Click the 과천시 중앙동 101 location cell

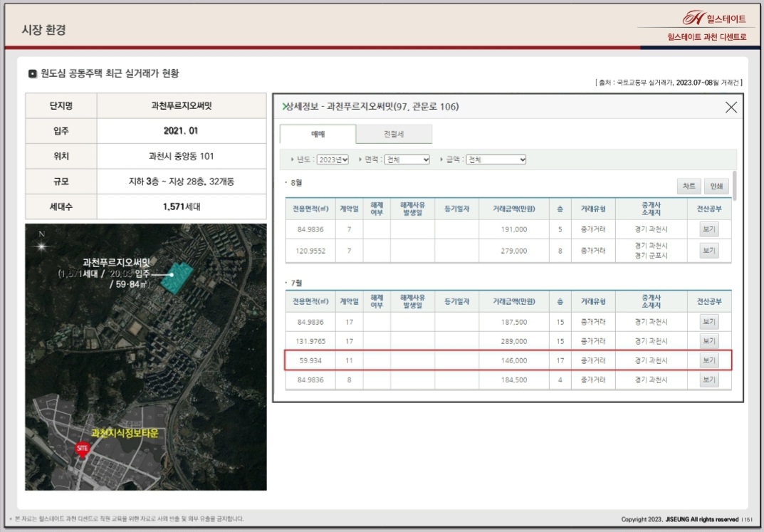click(x=182, y=156)
